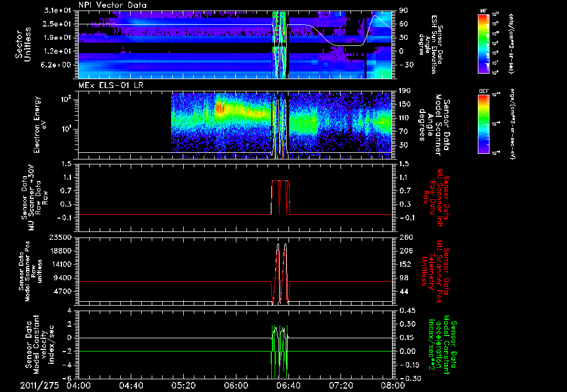Click the "Sector Unitless" axis title
This screenshot has height=392, width=567.
coord(23,44)
